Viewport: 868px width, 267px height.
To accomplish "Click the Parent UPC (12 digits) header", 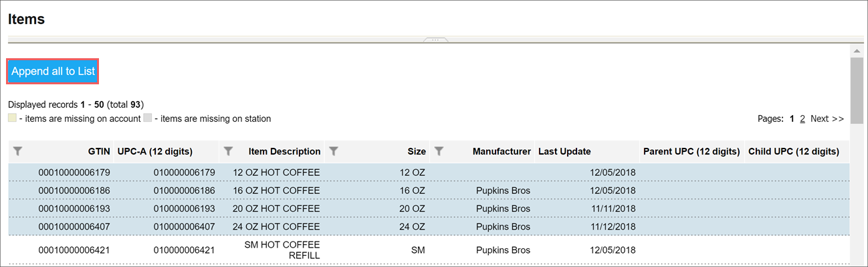I will (691, 151).
